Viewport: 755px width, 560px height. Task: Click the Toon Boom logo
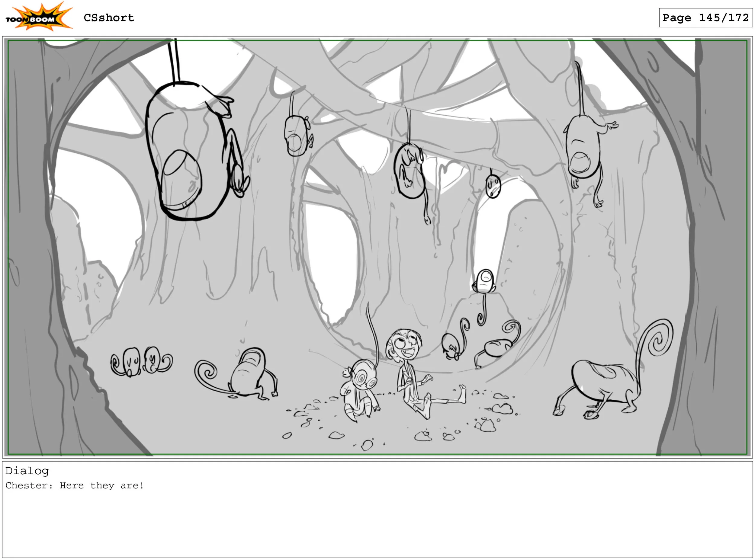click(39, 17)
